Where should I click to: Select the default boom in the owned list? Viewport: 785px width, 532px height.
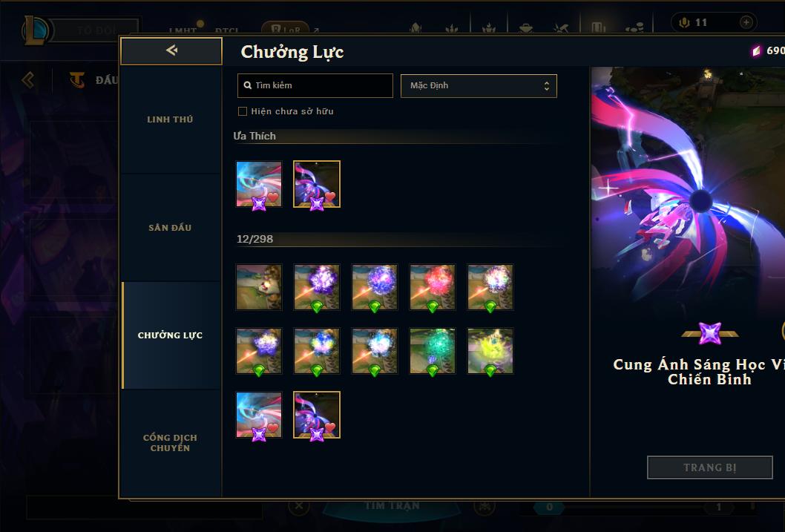[259, 287]
